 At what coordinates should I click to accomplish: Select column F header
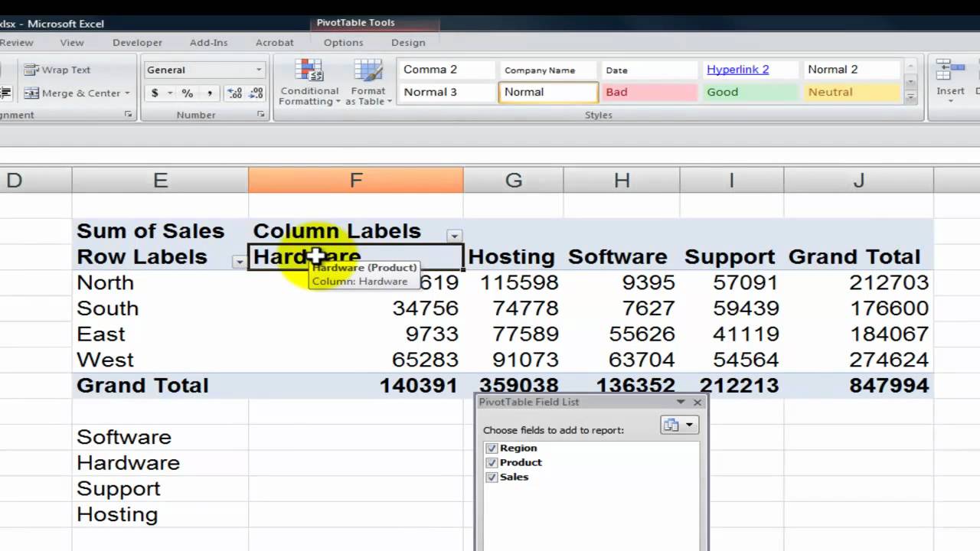point(356,180)
